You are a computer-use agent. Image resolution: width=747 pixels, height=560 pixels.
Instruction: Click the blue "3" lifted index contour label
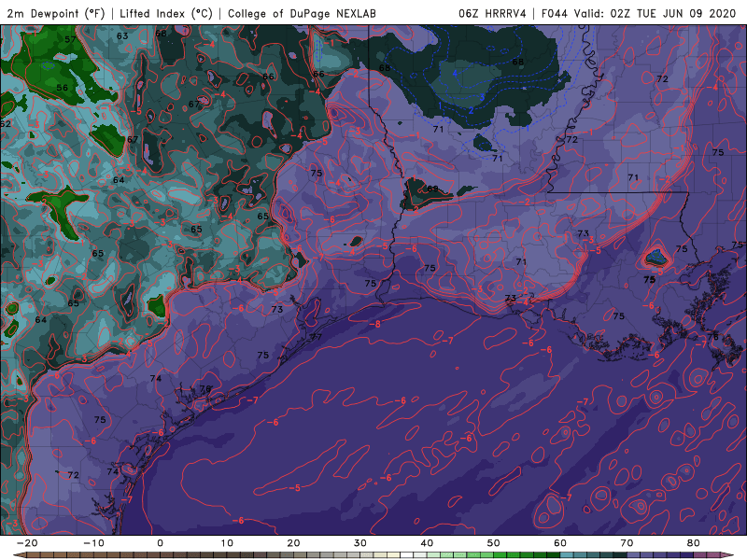pos(482,97)
